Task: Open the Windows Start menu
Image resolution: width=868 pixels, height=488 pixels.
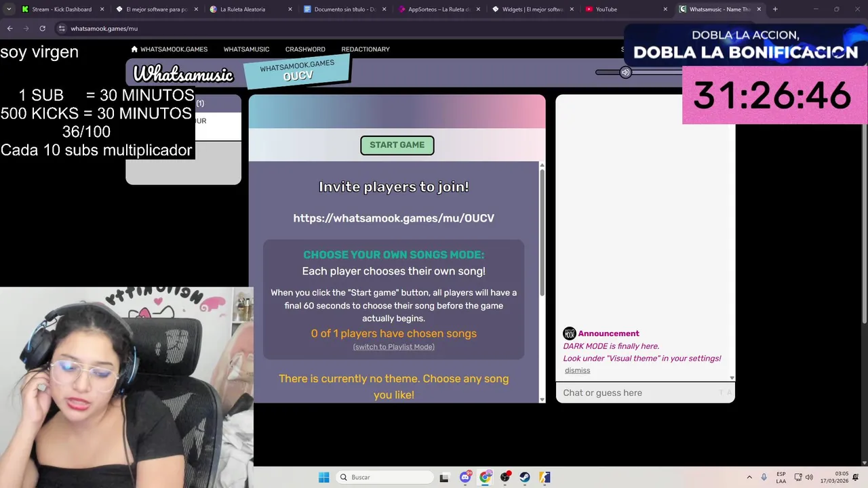Action: point(324,477)
